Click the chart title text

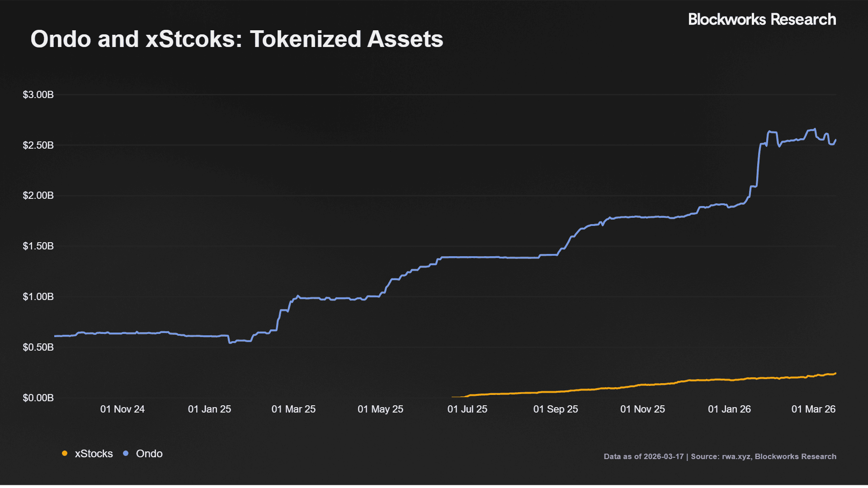pyautogui.click(x=236, y=39)
